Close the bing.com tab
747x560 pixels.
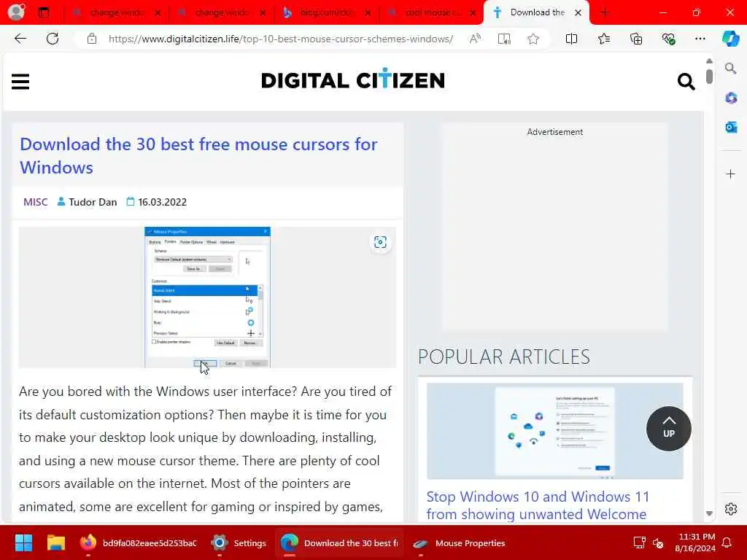tap(368, 13)
